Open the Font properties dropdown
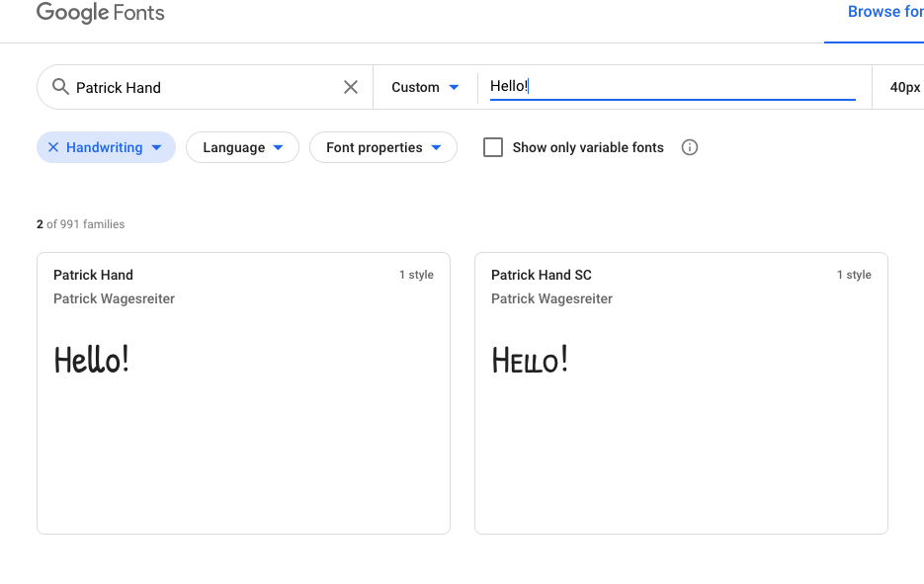This screenshot has height=584, width=924. (x=383, y=147)
